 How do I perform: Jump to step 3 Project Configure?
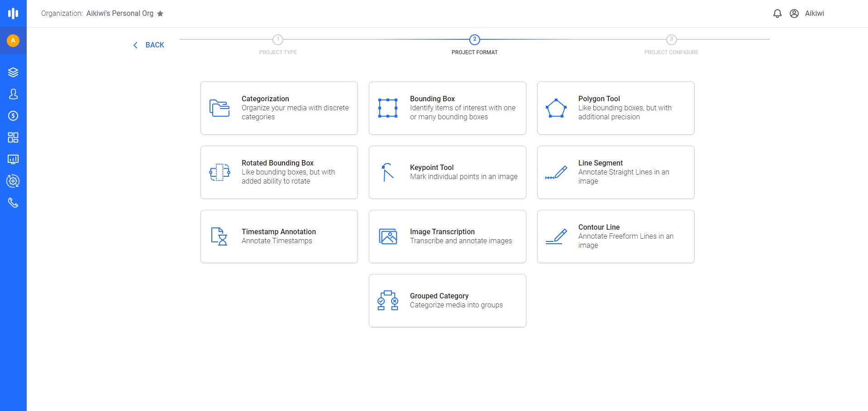point(671,45)
